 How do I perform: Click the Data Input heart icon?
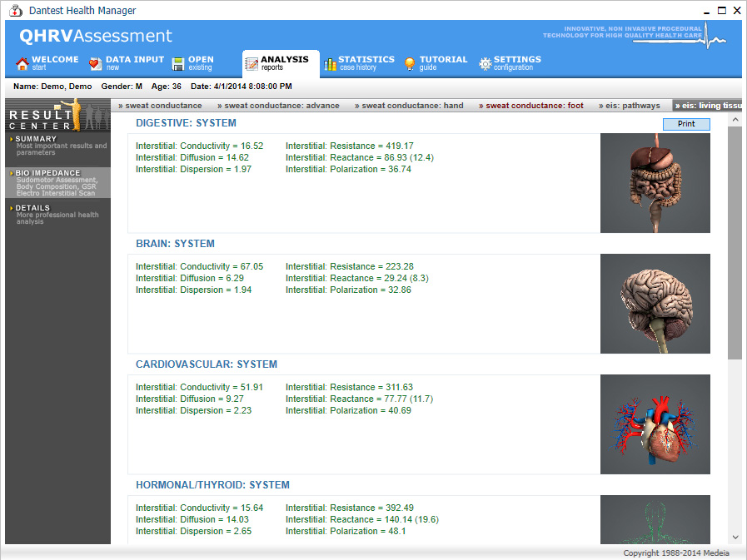click(95, 64)
